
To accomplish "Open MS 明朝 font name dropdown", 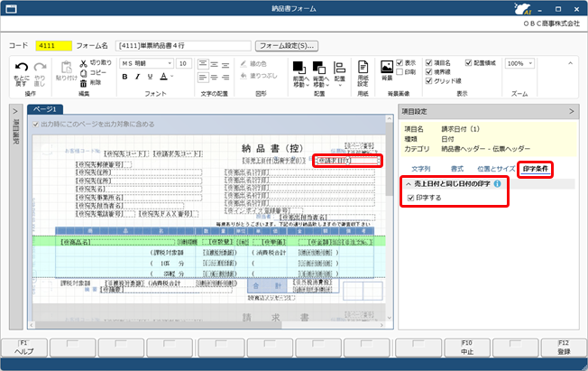I will [170, 63].
